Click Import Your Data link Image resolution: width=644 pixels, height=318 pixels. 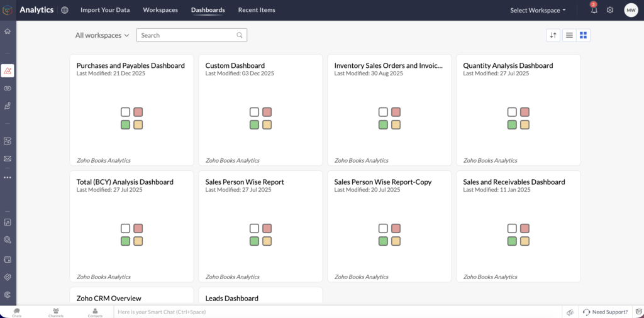(x=105, y=10)
